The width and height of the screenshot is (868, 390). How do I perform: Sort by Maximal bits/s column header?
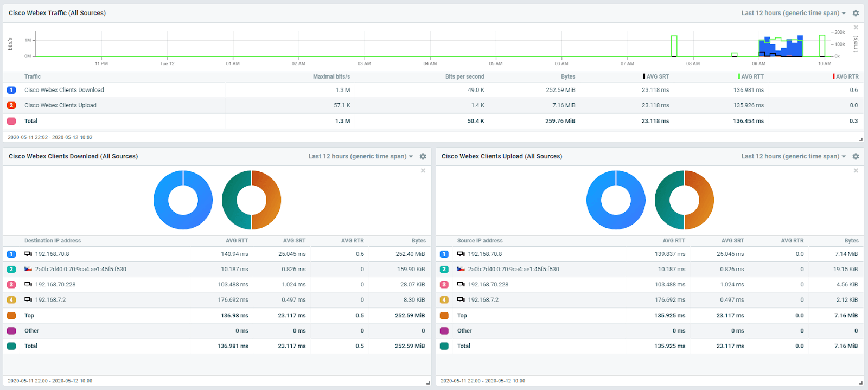click(331, 76)
